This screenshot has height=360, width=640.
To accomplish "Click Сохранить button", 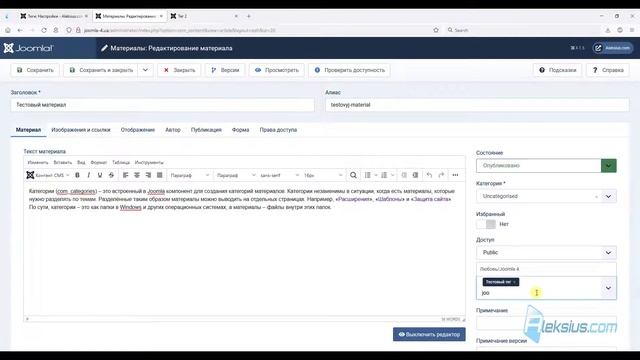I will [x=35, y=70].
